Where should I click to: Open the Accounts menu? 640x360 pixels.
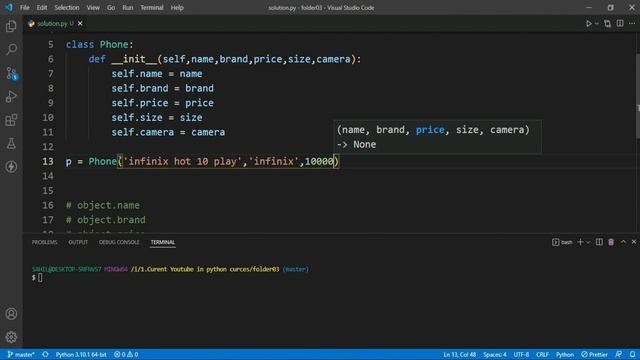click(11, 313)
